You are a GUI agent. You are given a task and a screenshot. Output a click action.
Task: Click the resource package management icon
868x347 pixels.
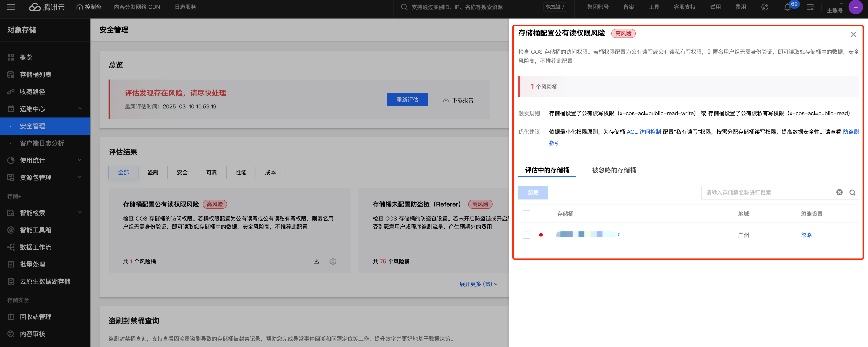[11, 177]
